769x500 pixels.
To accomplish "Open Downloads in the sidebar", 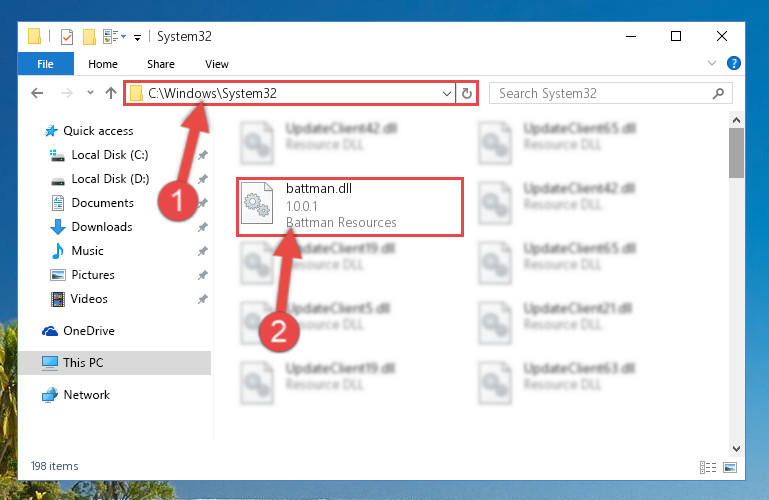I will pyautogui.click(x=102, y=227).
